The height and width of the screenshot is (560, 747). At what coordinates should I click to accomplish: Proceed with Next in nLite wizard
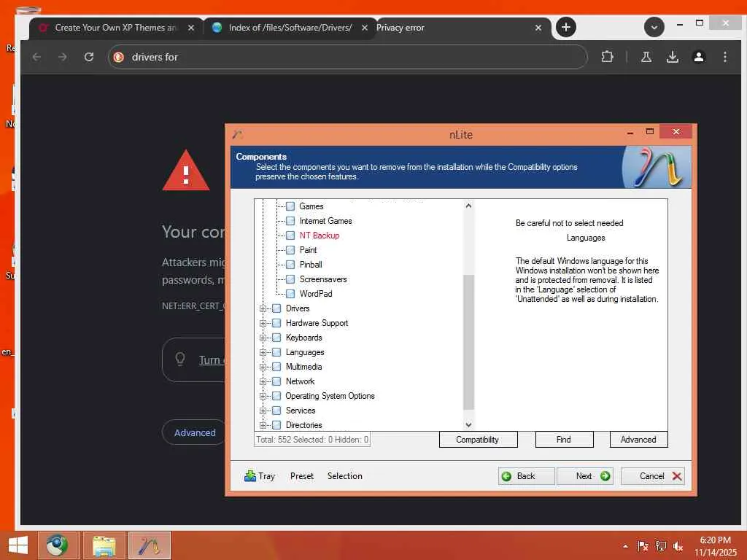(x=585, y=476)
